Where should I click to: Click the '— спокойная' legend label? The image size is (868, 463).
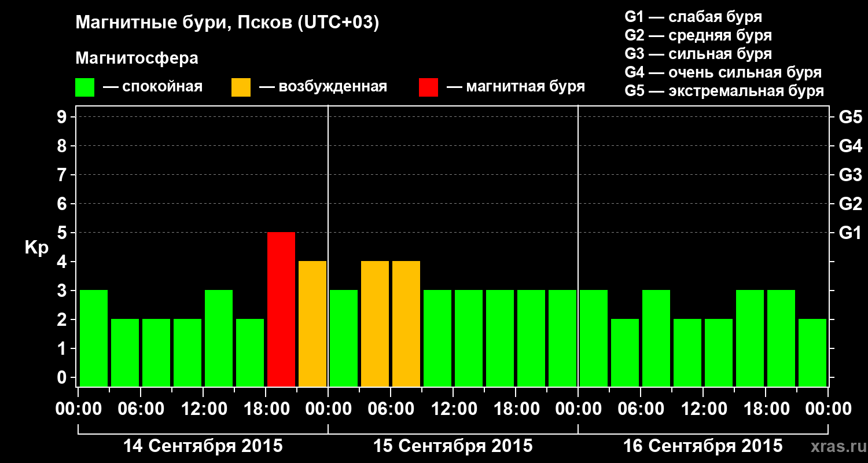pos(153,87)
